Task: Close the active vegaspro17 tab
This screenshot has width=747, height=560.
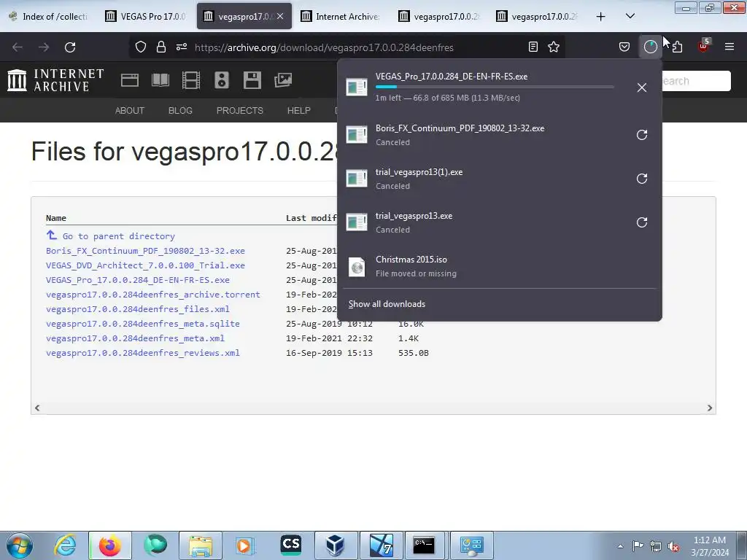Action: [x=280, y=16]
